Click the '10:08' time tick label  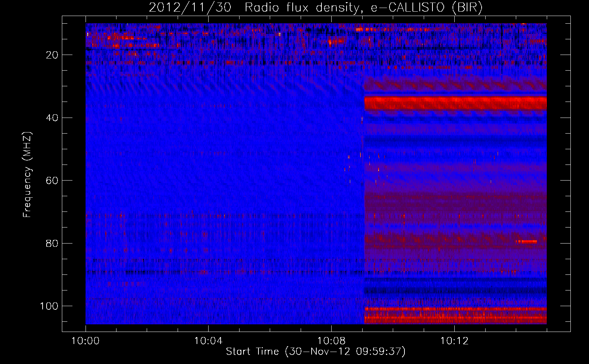tap(331, 341)
